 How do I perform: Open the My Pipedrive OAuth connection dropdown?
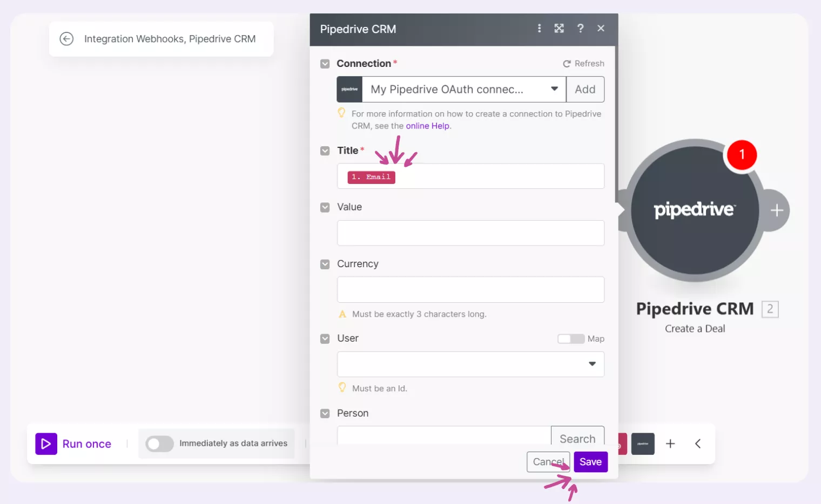coord(464,90)
